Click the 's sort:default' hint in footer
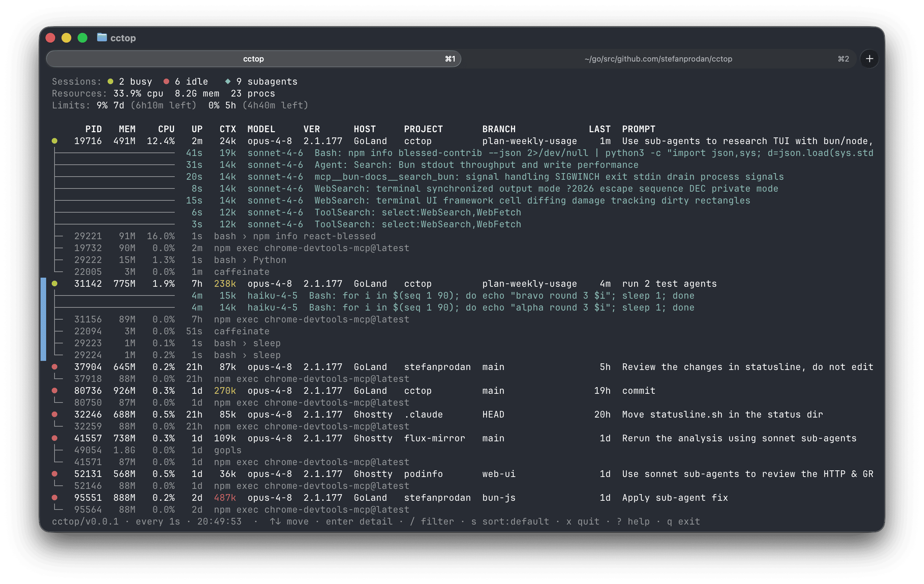 pos(510,521)
